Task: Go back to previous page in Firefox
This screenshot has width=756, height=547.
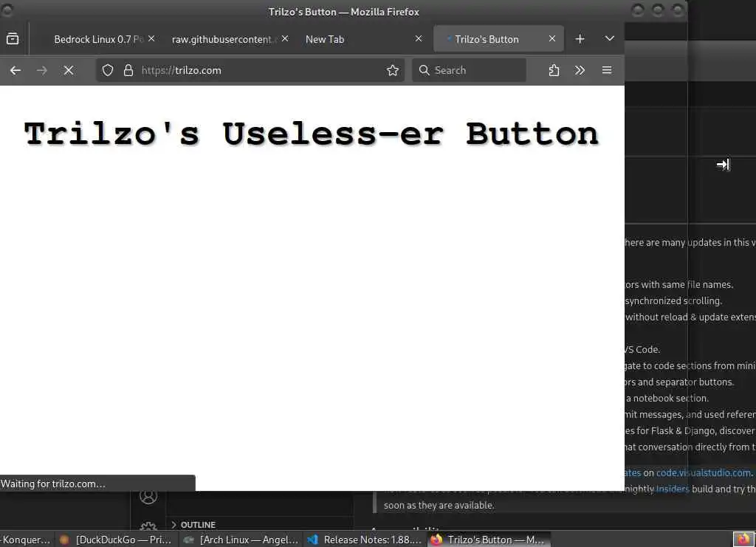Action: (16, 70)
